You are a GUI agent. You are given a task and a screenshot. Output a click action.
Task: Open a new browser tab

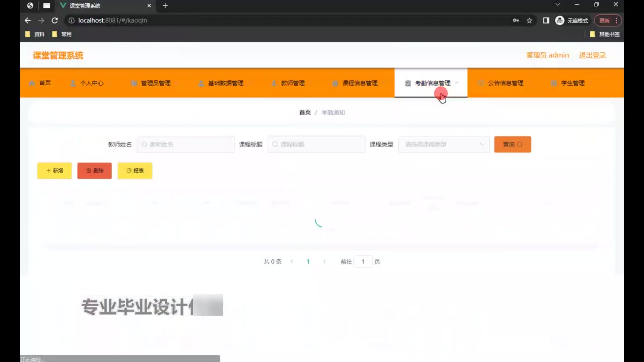coord(165,6)
